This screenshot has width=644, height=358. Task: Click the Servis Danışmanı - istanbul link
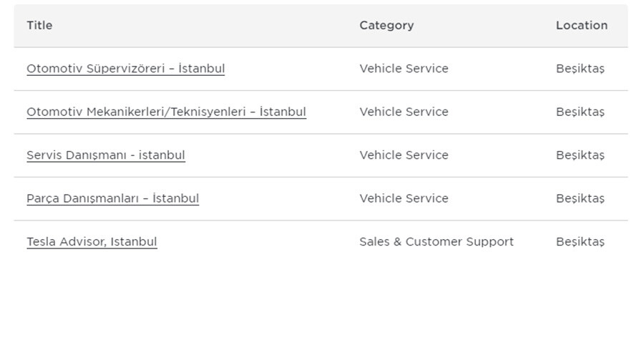point(106,155)
